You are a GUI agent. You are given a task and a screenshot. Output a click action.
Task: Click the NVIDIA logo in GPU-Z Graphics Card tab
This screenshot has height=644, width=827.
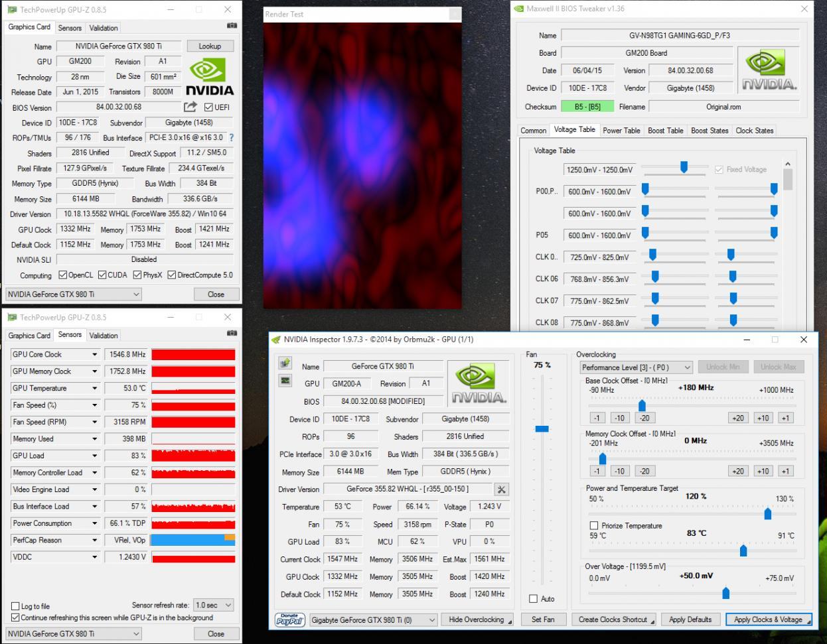pyautogui.click(x=209, y=77)
